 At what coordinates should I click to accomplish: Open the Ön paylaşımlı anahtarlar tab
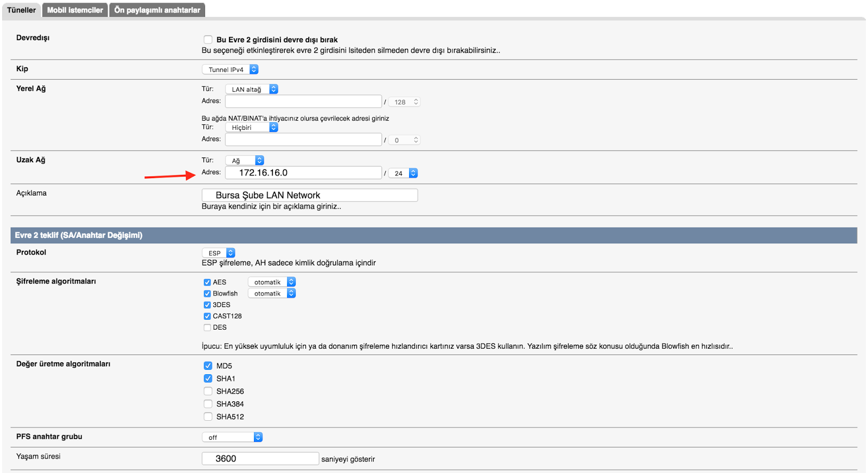[157, 10]
